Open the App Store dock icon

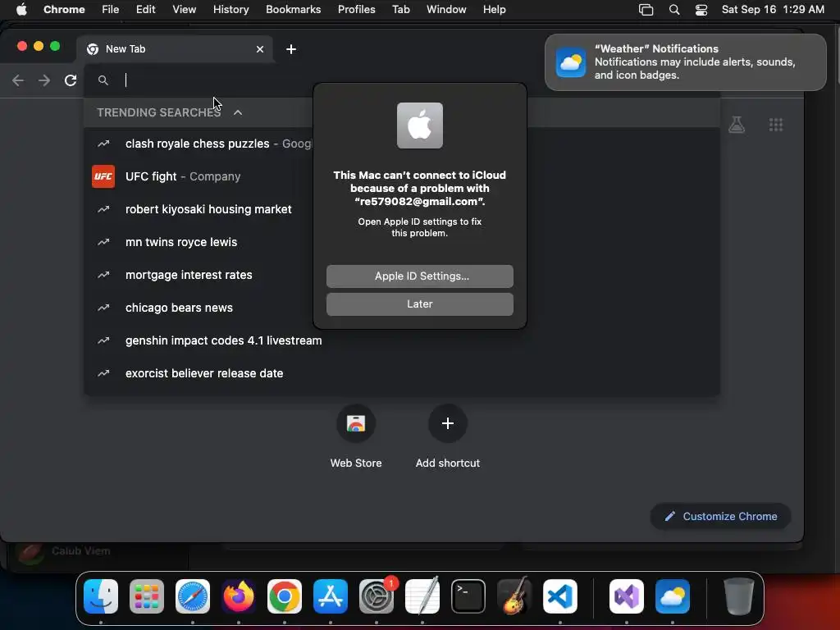331,596
